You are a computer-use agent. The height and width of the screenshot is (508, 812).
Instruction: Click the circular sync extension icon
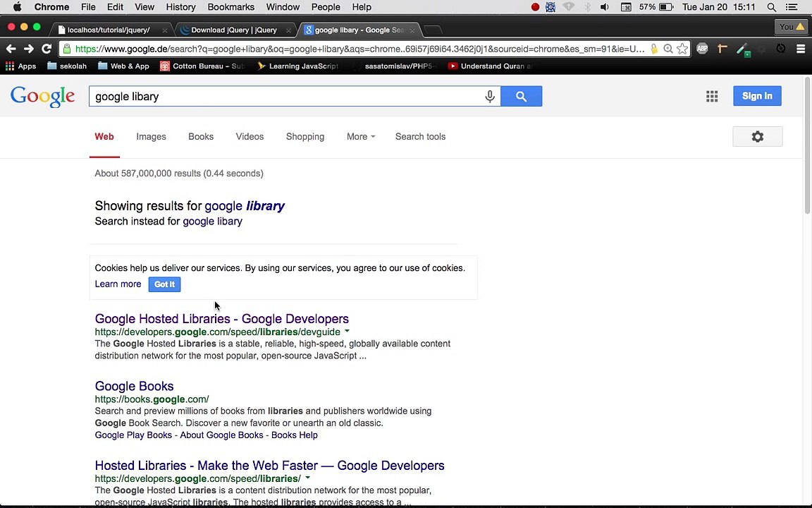point(781,49)
